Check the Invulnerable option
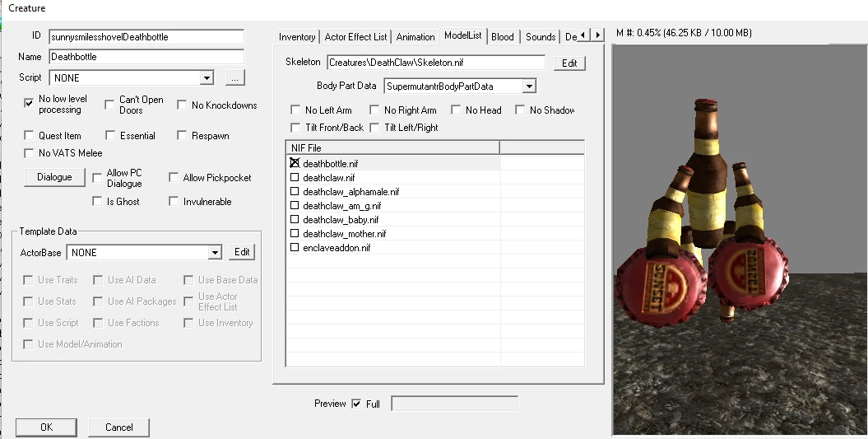This screenshot has height=439, width=868. click(174, 201)
